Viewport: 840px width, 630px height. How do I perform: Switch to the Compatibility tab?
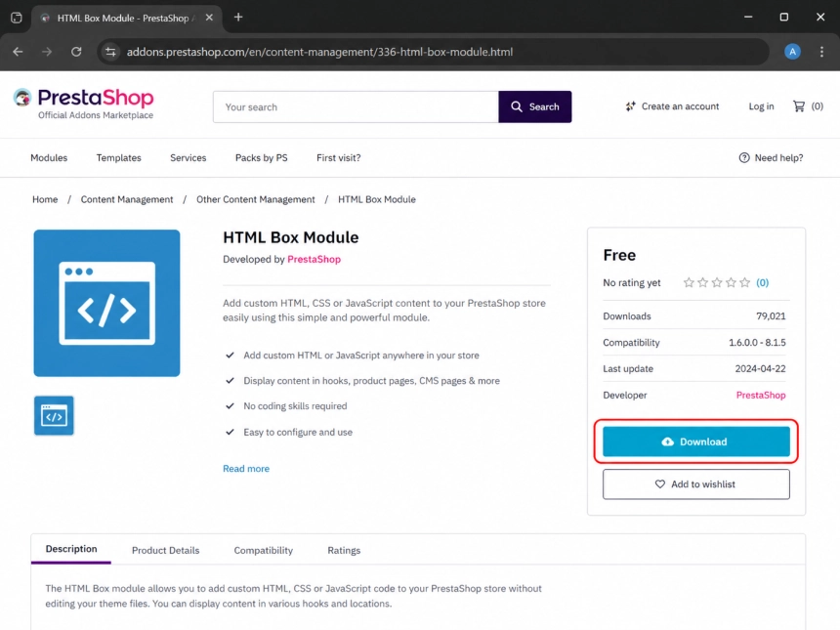pyautogui.click(x=263, y=550)
